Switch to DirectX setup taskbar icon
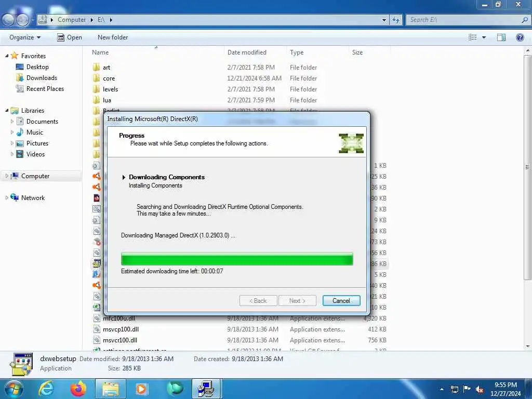The image size is (532, 399). (x=206, y=389)
